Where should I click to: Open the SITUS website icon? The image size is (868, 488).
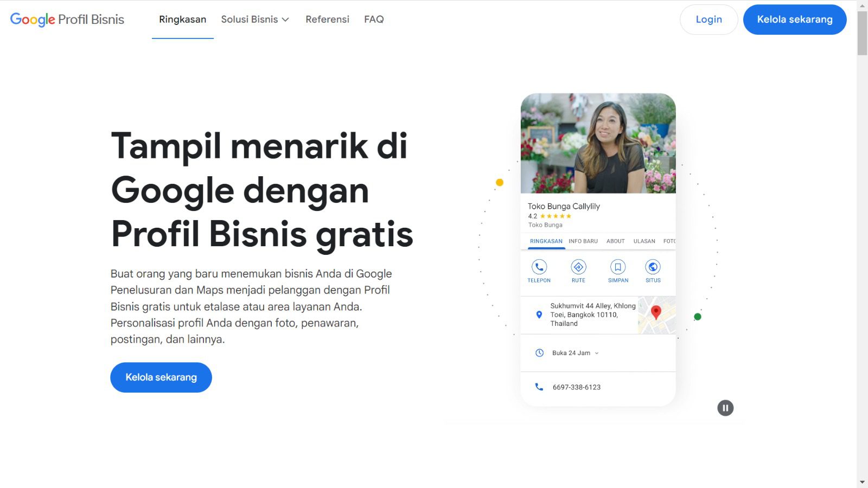653,267
